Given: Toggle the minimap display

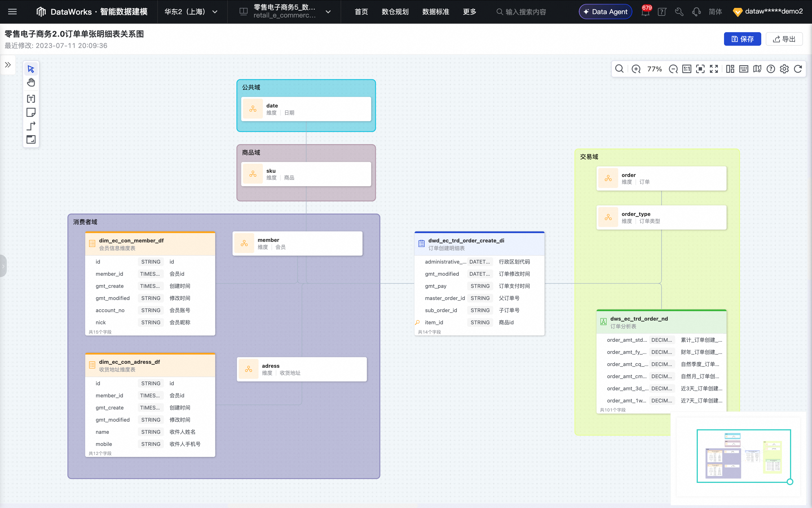Looking at the screenshot, I should click(757, 69).
